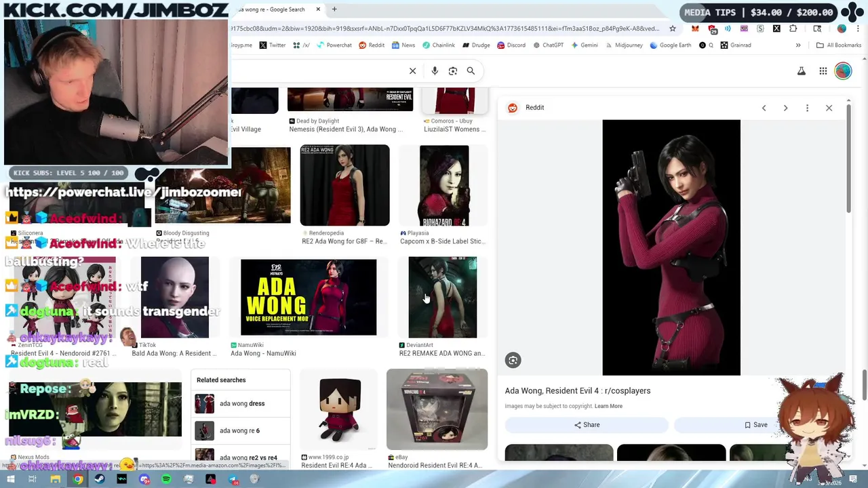Switch to Chrome in the taskbar
This screenshot has height=488, width=868.
[78, 479]
